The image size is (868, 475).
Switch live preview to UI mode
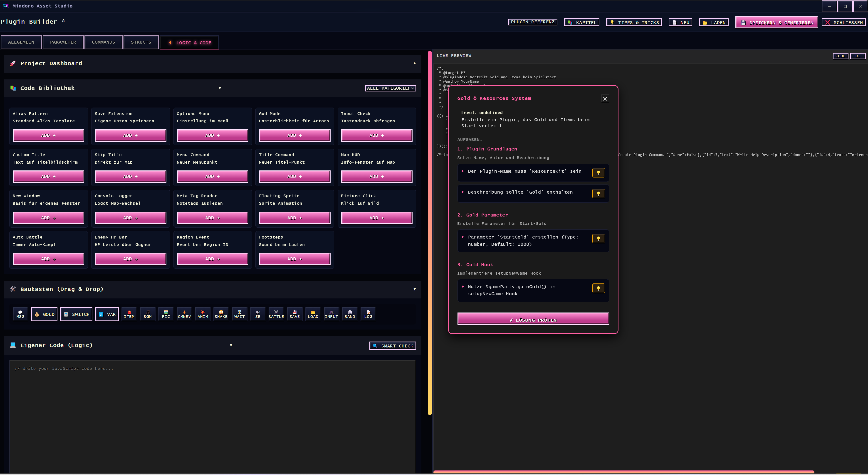[857, 56]
